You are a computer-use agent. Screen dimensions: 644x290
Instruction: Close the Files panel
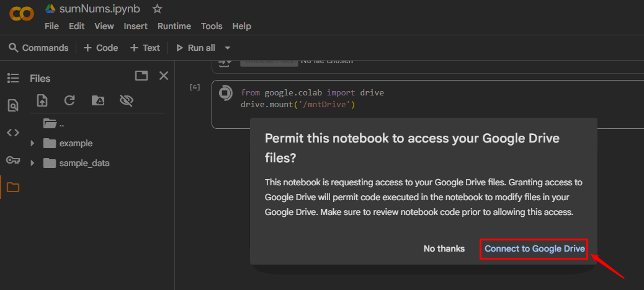164,76
